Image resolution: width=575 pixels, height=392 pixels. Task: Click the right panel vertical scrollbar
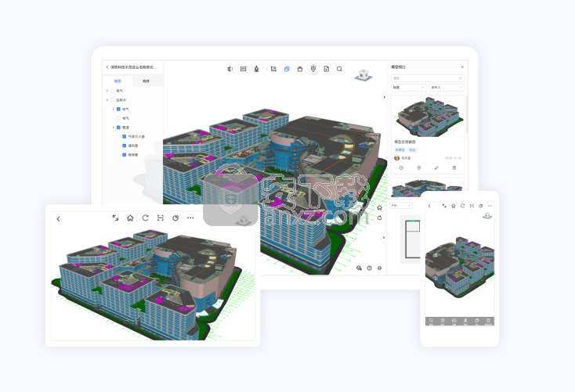coord(467,115)
